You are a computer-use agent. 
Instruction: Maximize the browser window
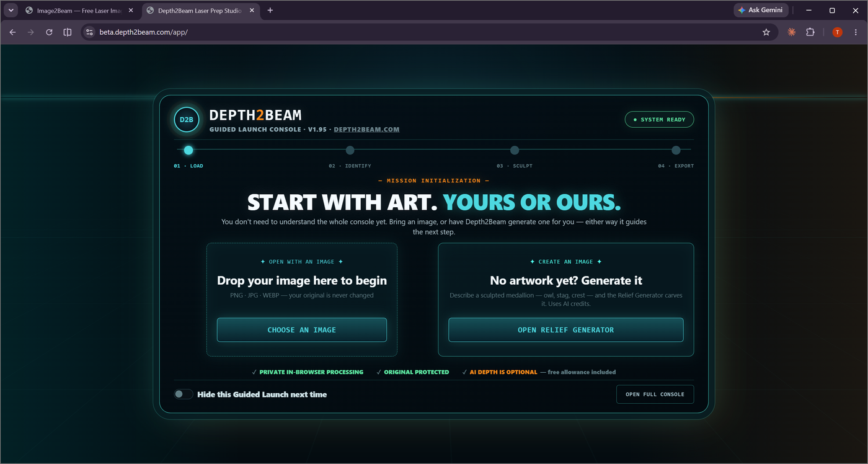point(832,11)
